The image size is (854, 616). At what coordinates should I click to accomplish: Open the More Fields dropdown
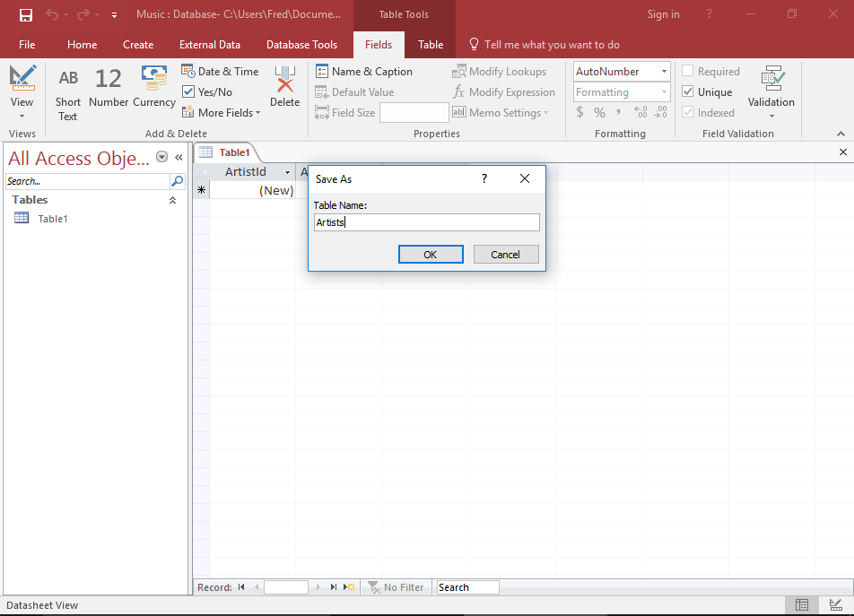point(221,113)
